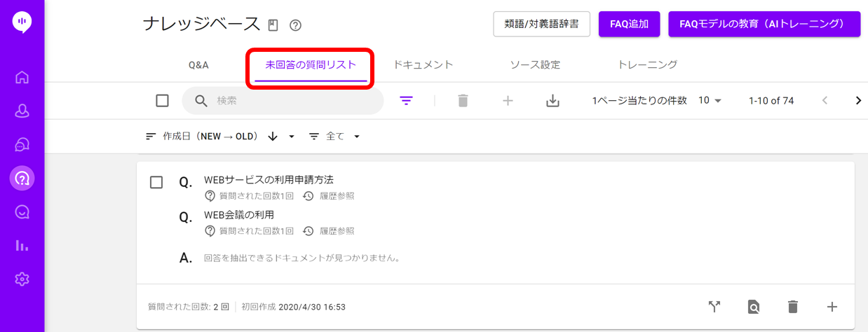Switch to the ドキュメント tab
Image resolution: width=868 pixels, height=332 pixels.
pyautogui.click(x=423, y=64)
